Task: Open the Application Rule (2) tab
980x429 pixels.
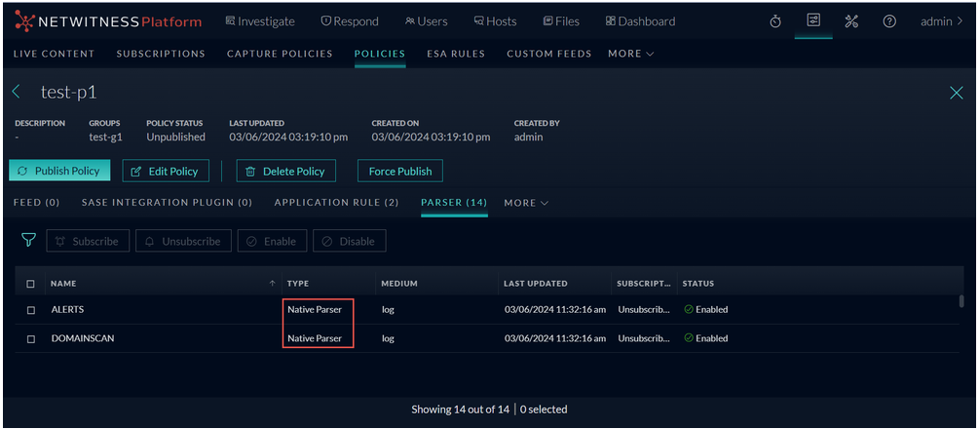Action: [x=336, y=203]
